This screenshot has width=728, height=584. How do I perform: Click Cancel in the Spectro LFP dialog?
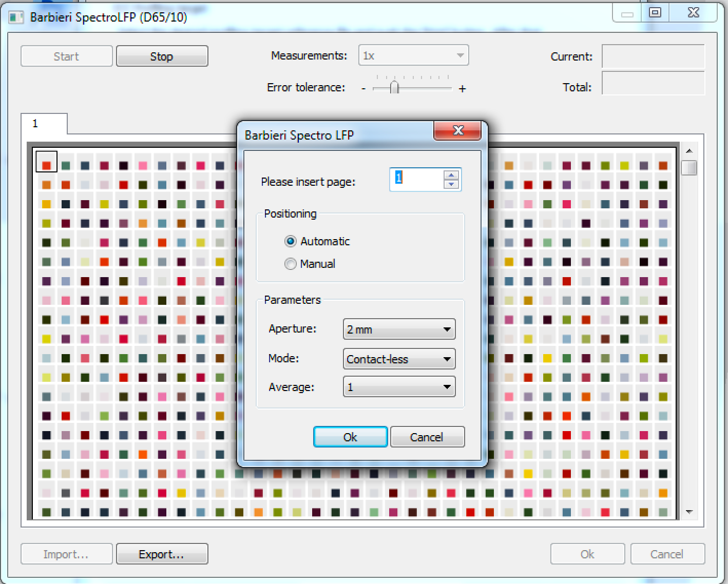pos(427,437)
